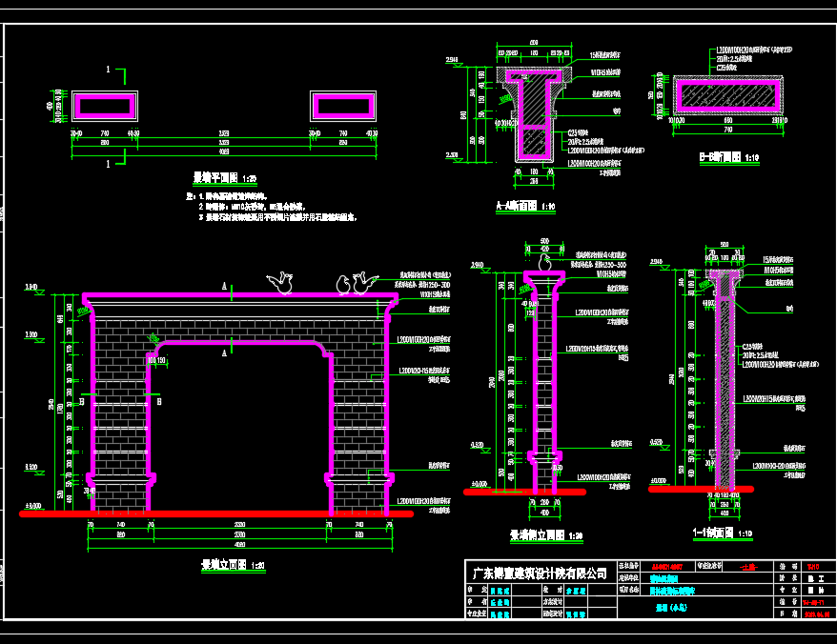Select the 景墙侧立面图 side elevation title

coord(546,535)
